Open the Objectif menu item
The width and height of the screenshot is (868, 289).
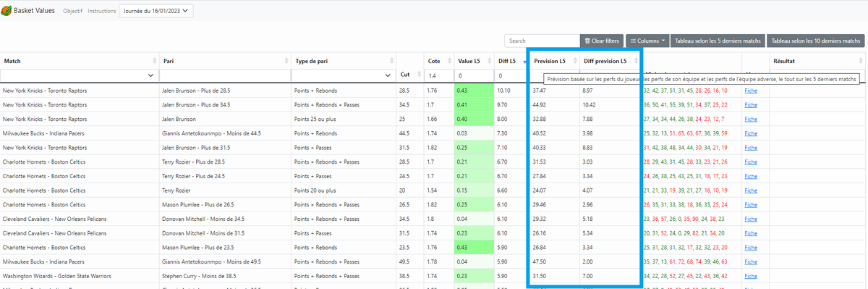click(x=72, y=12)
